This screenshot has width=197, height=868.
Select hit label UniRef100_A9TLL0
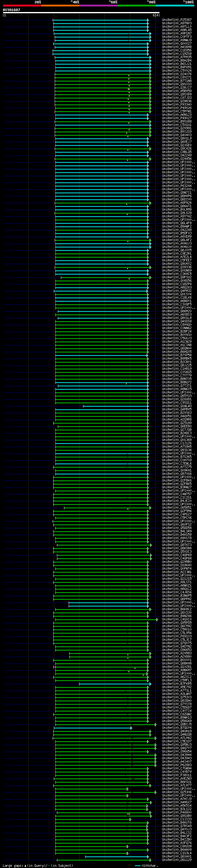[x=177, y=26]
